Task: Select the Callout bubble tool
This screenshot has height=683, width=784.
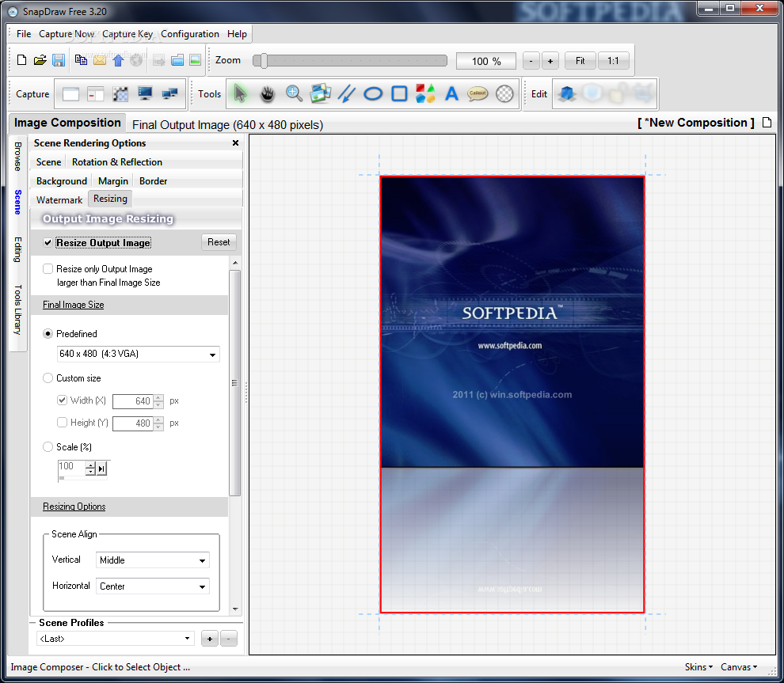Action: click(478, 93)
